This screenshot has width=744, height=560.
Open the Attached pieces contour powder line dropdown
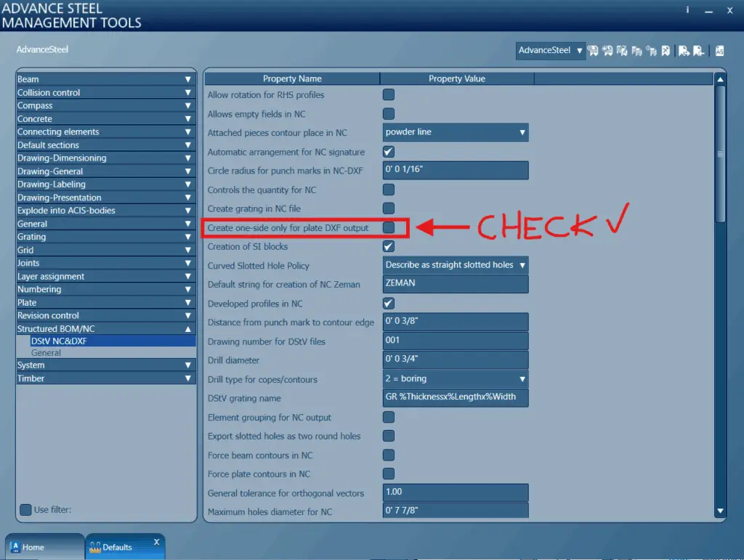[456, 132]
